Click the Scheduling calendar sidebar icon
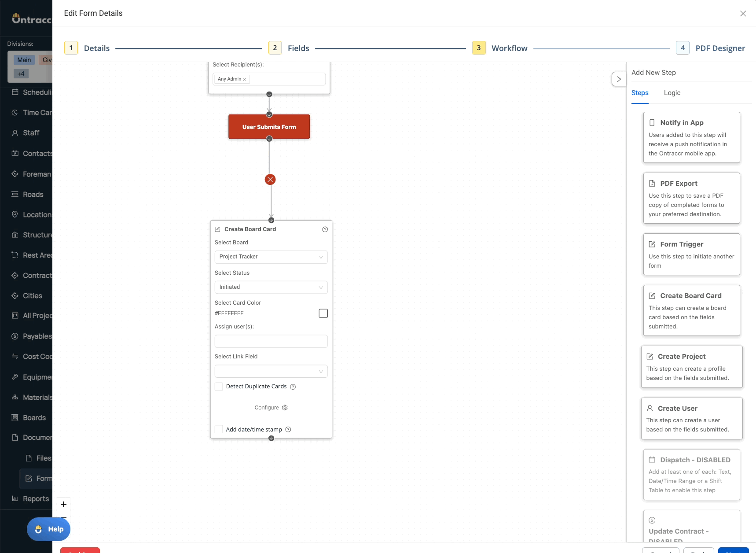This screenshot has width=756, height=553. click(15, 92)
